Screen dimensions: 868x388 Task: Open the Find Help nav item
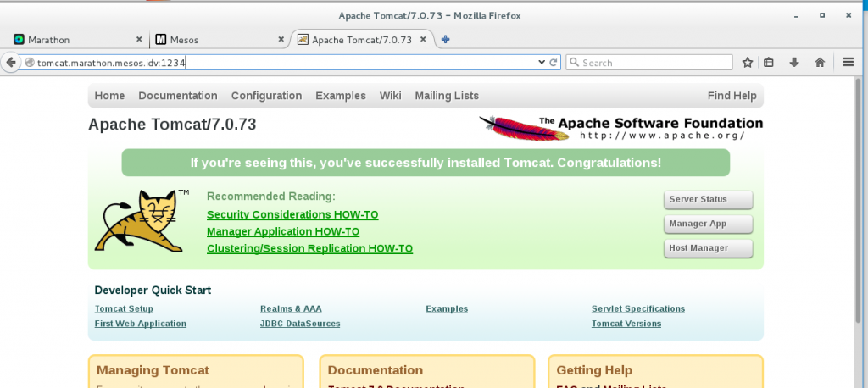732,96
